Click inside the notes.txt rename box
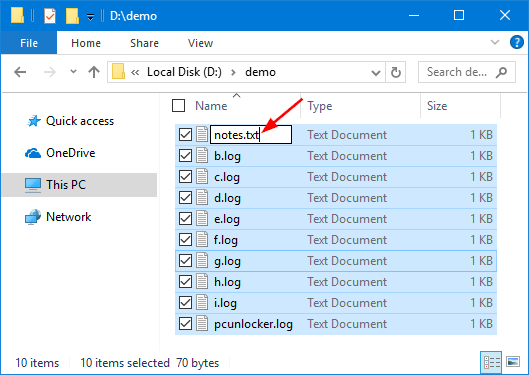Image resolution: width=529 pixels, height=375 pixels. point(251,135)
